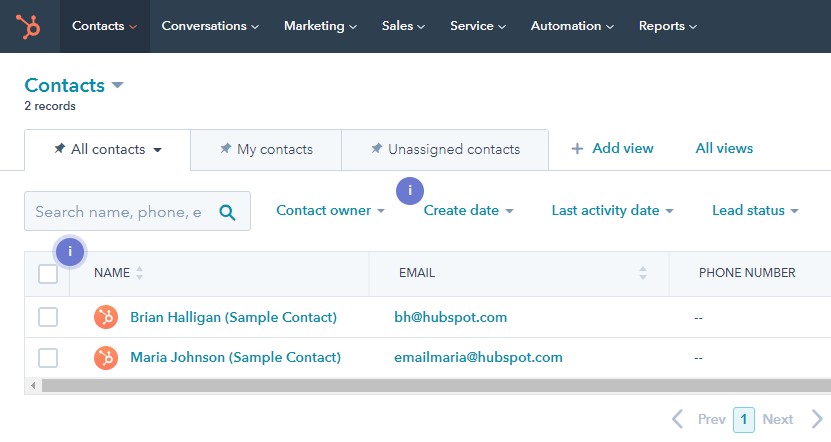
Task: Click the Next pagination button
Action: (x=777, y=419)
